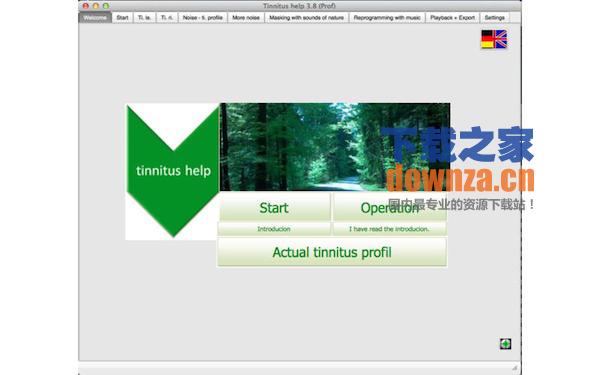The image size is (600, 375).
Task: Select the Welcome tab
Action: [x=95, y=18]
